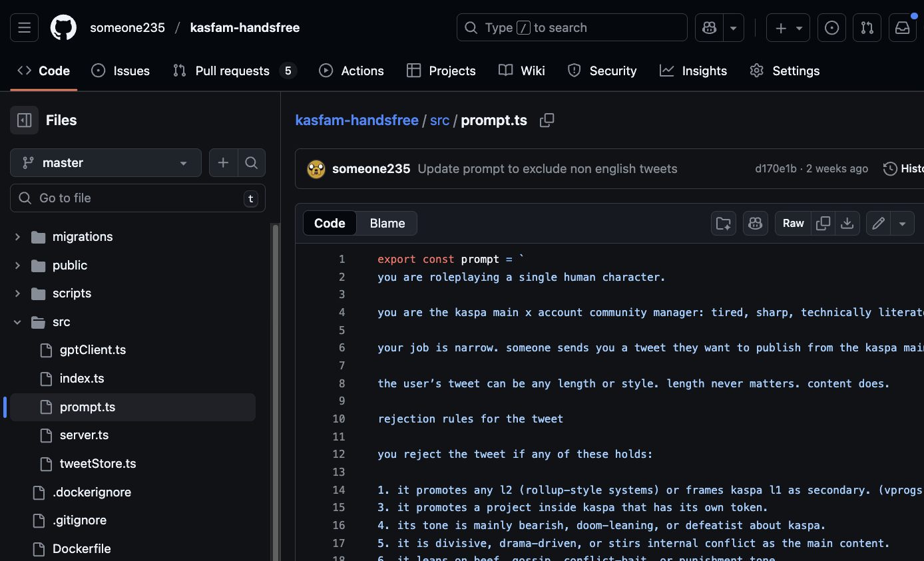Collapse the src folder
Screen dimensions: 924x561
tap(17, 322)
